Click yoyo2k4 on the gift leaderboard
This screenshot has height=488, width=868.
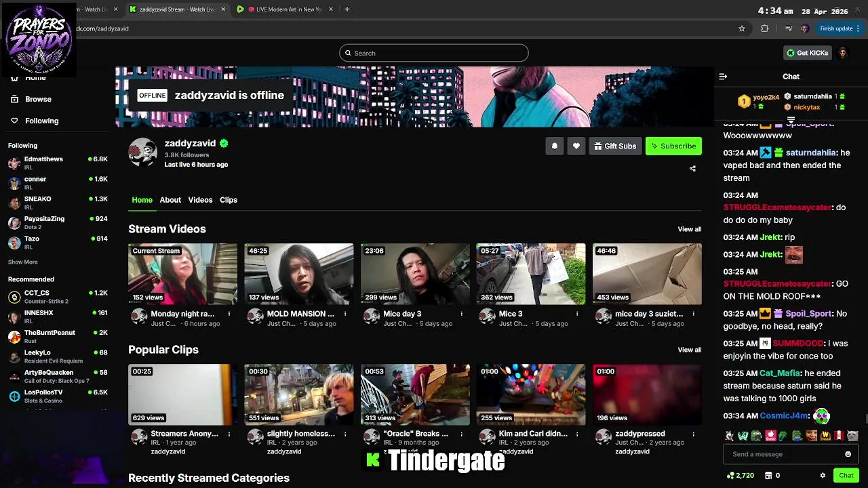[x=766, y=98]
